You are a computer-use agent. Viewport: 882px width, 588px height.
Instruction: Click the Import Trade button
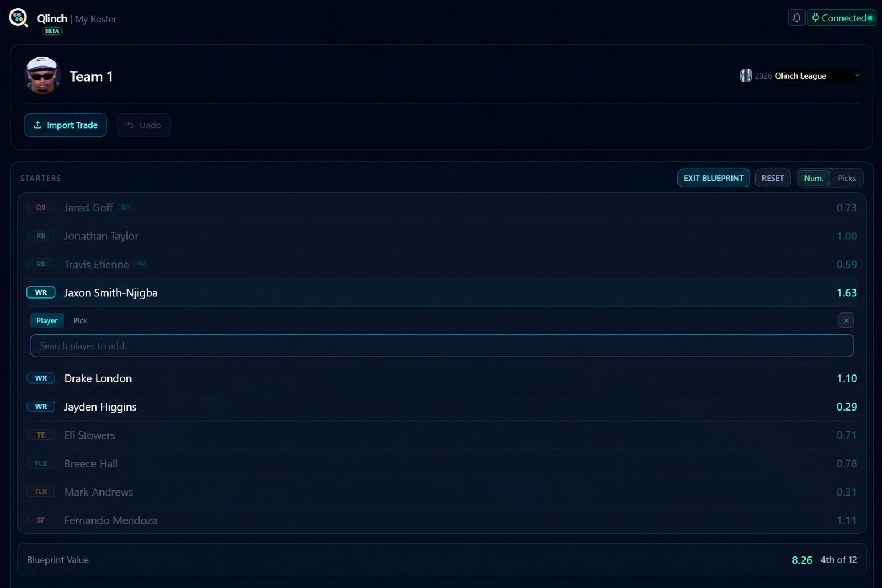tap(66, 125)
